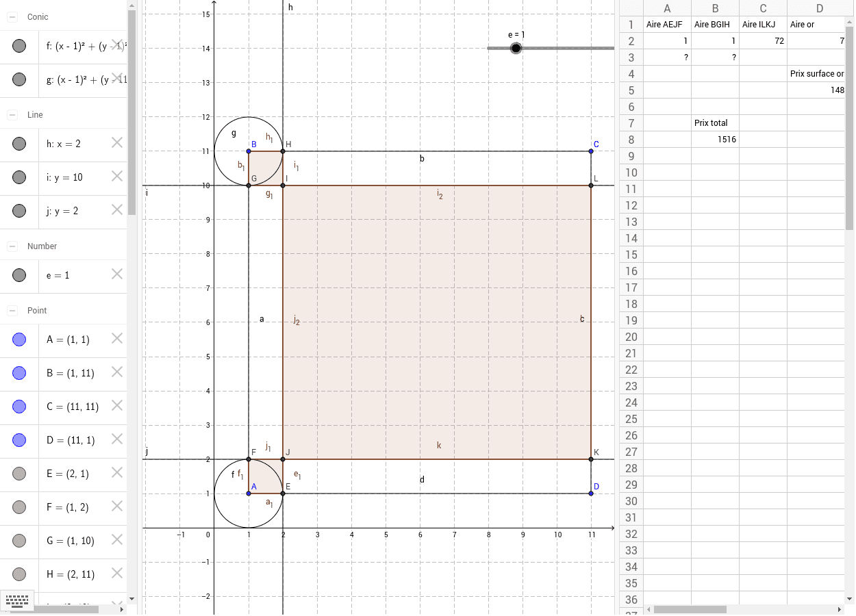Select the question mark cell in column A
Image resolution: width=856 pixels, height=616 pixels.
pyautogui.click(x=667, y=57)
